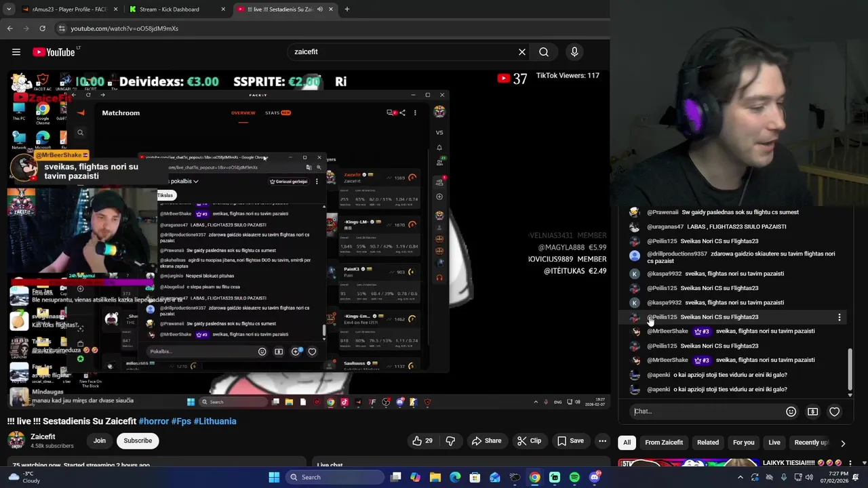868x488 pixels.
Task: Open File Explorer from taskbar
Action: coord(435,477)
